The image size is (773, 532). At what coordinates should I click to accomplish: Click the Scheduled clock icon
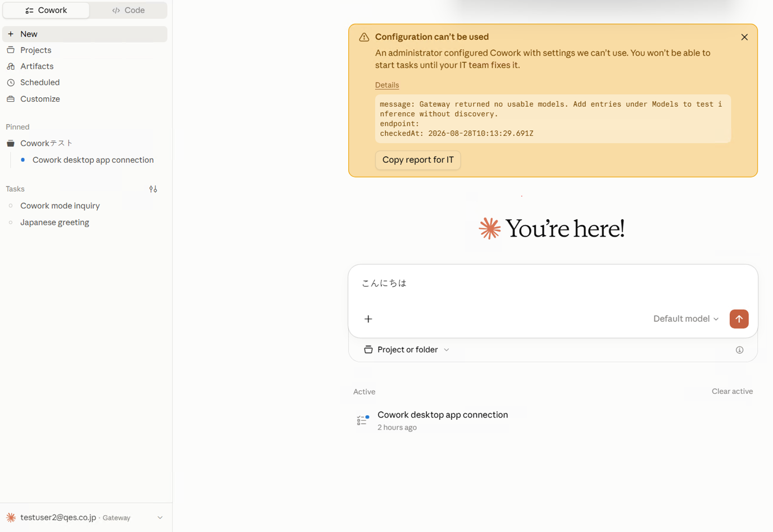(x=11, y=83)
